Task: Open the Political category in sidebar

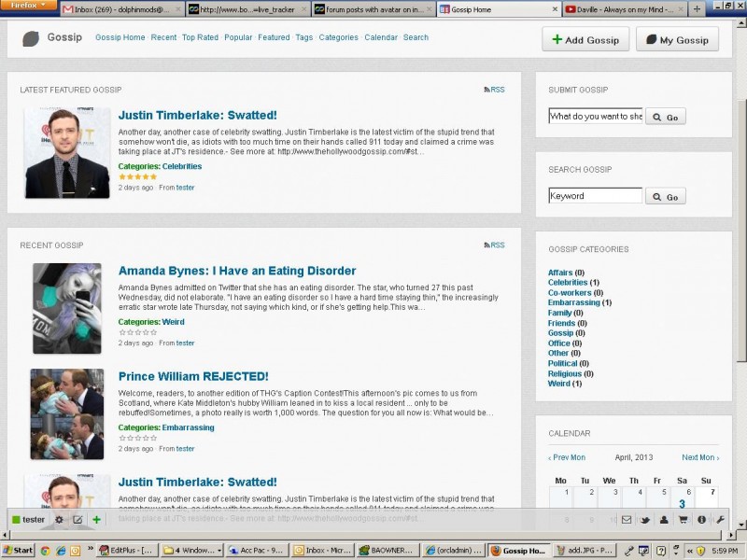Action: click(563, 363)
